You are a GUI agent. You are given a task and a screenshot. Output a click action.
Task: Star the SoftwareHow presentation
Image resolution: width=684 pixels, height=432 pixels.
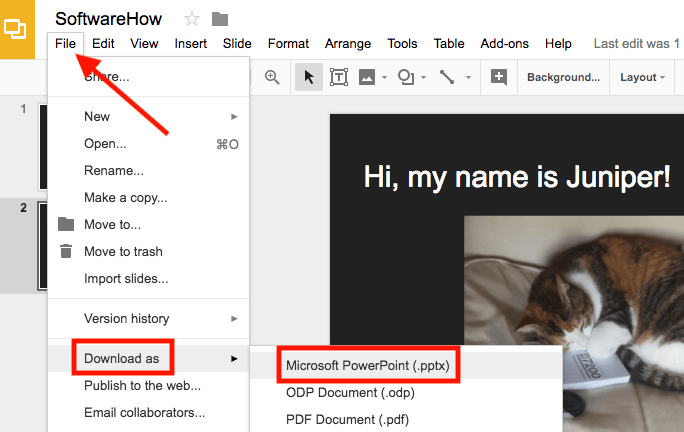click(192, 19)
